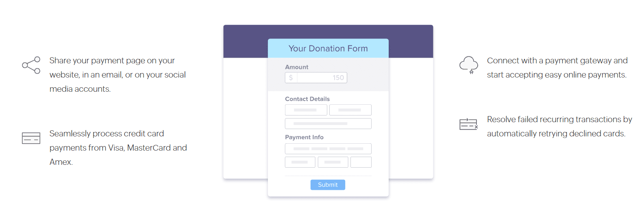
Task: Click the Your Donation Form header
Action: (x=328, y=48)
